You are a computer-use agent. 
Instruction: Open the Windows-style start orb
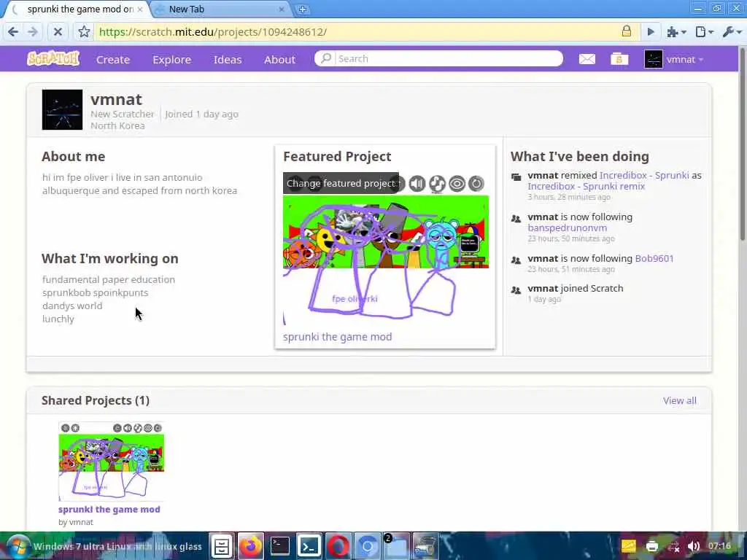18,546
